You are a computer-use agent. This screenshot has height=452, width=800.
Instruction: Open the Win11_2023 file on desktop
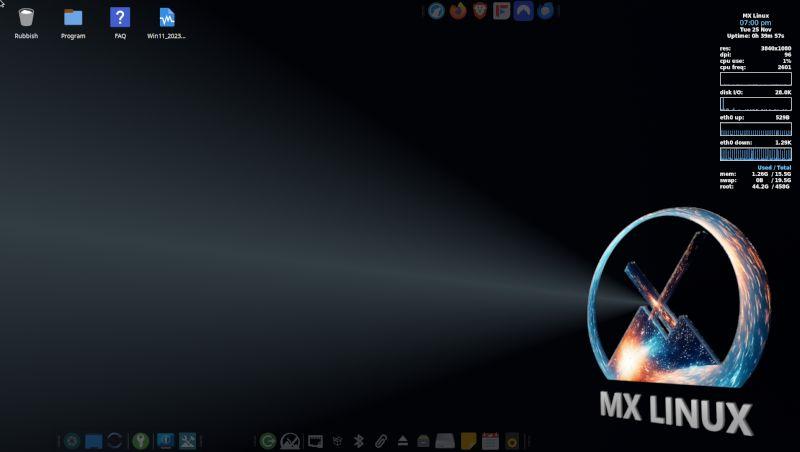[167, 17]
